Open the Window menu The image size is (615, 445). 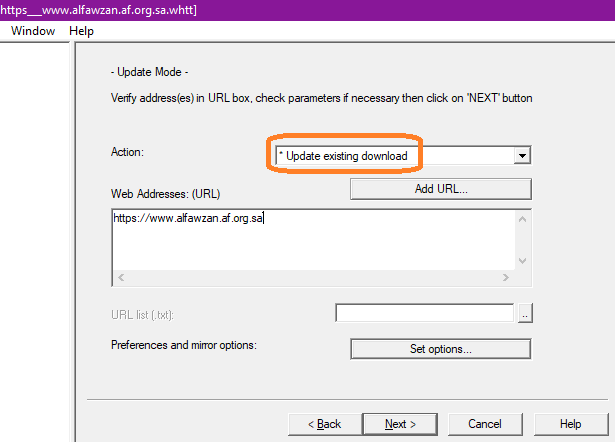32,31
